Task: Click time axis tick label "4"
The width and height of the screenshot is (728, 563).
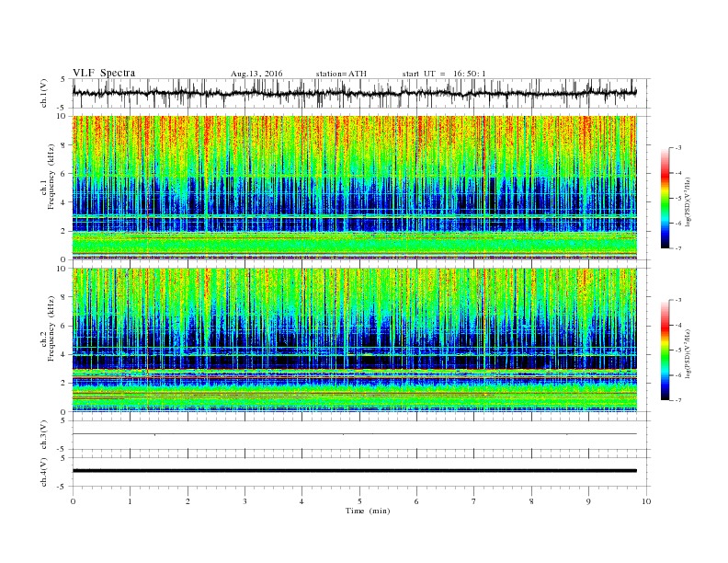Action: (x=301, y=501)
